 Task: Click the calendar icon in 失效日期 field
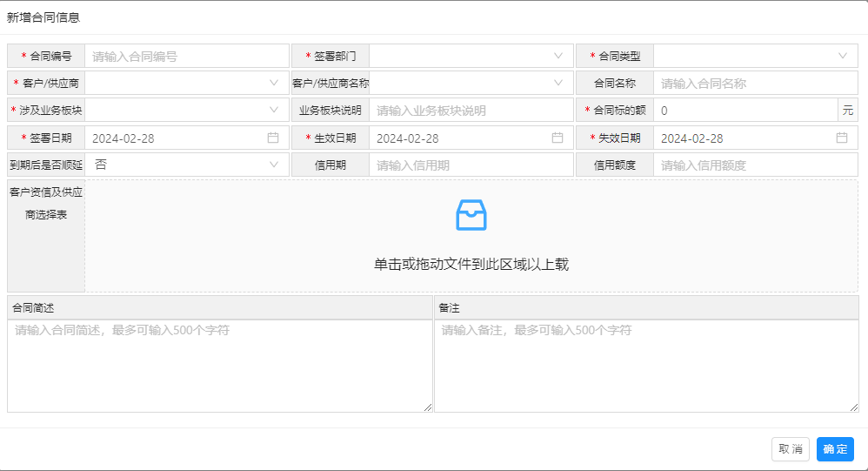point(842,138)
